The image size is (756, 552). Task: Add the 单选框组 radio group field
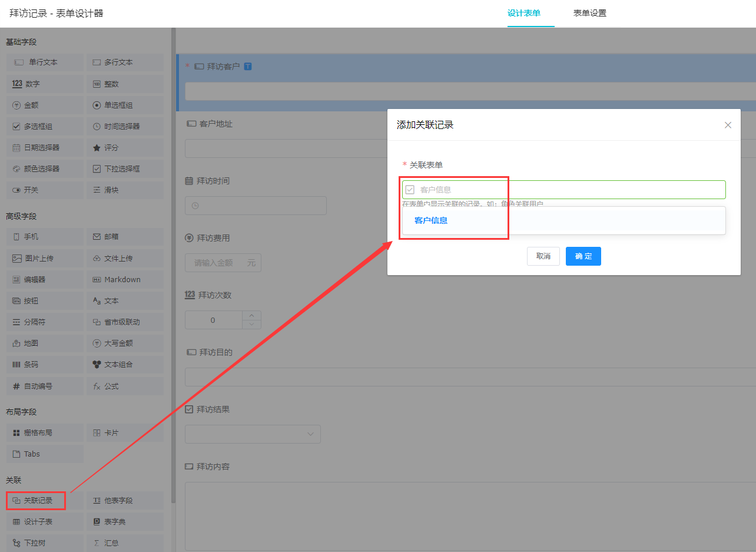(125, 105)
